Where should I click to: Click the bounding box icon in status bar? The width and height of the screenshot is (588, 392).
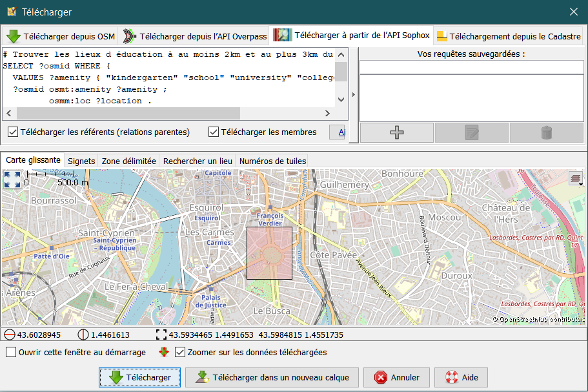161,335
